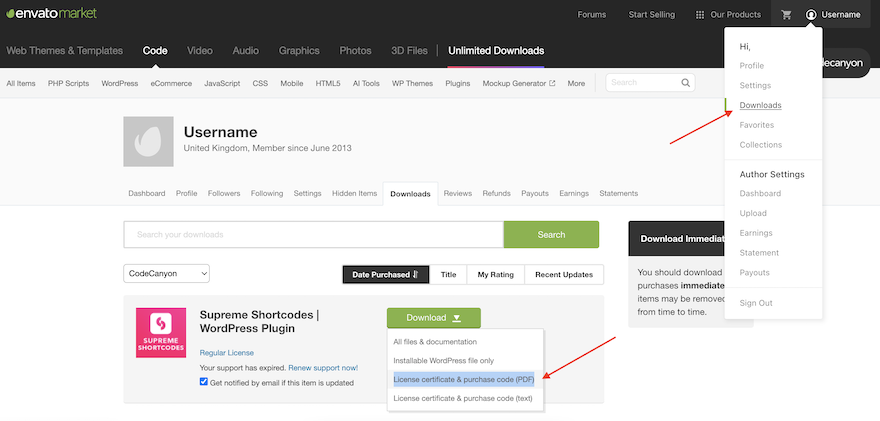Toggle email notification checkbox for item updates
The height and width of the screenshot is (421, 880).
click(x=204, y=382)
